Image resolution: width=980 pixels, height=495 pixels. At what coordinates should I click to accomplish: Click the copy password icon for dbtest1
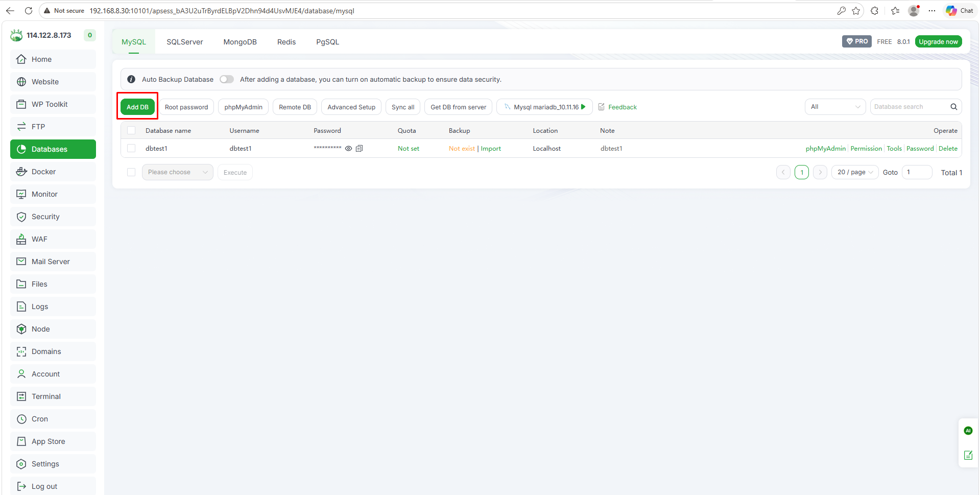pyautogui.click(x=359, y=149)
